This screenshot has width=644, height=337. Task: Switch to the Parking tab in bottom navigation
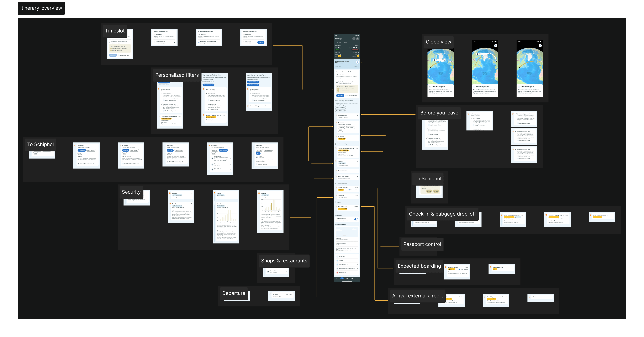tap(347, 279)
